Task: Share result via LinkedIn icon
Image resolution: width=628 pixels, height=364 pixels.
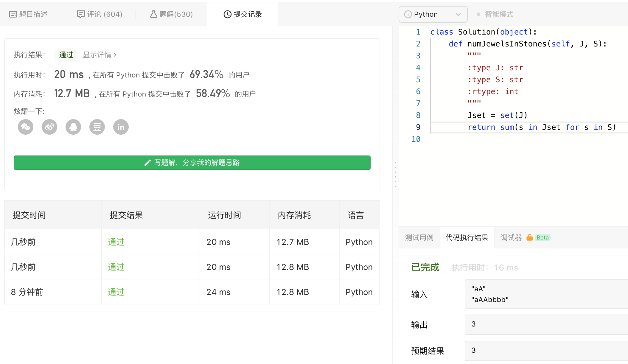Action: [121, 127]
